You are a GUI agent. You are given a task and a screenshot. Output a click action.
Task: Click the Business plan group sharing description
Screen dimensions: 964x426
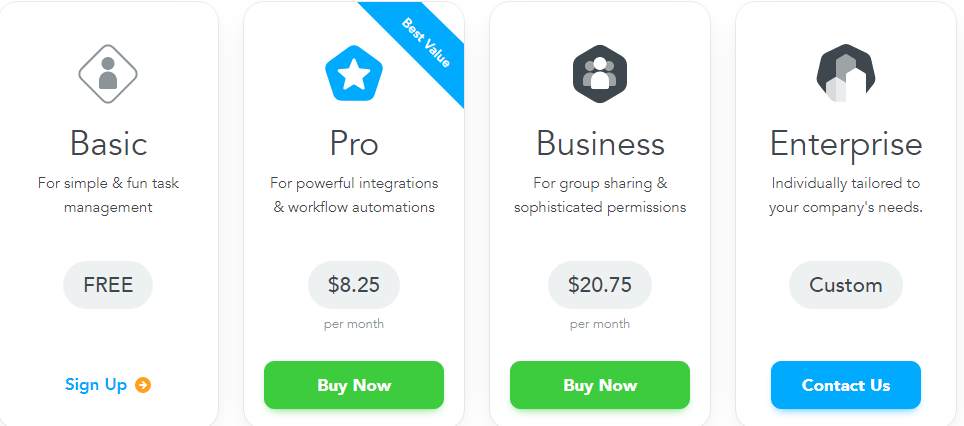[599, 196]
